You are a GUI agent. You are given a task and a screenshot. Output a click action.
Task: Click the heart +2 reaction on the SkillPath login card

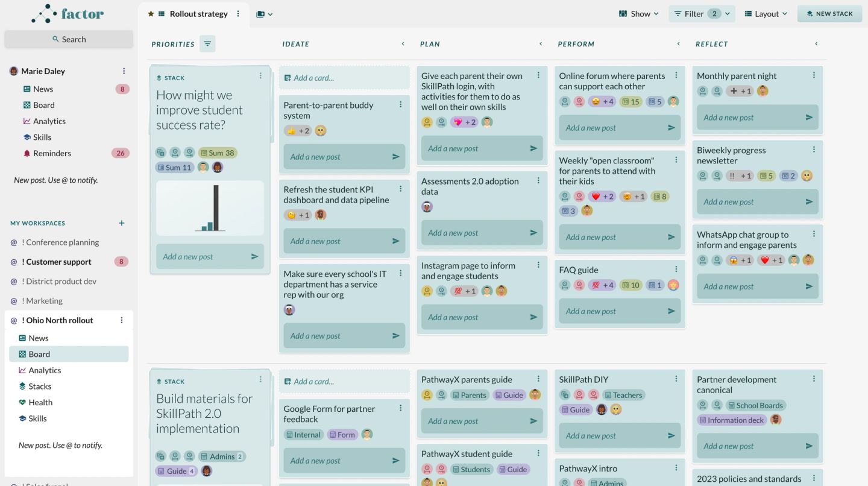coord(464,122)
